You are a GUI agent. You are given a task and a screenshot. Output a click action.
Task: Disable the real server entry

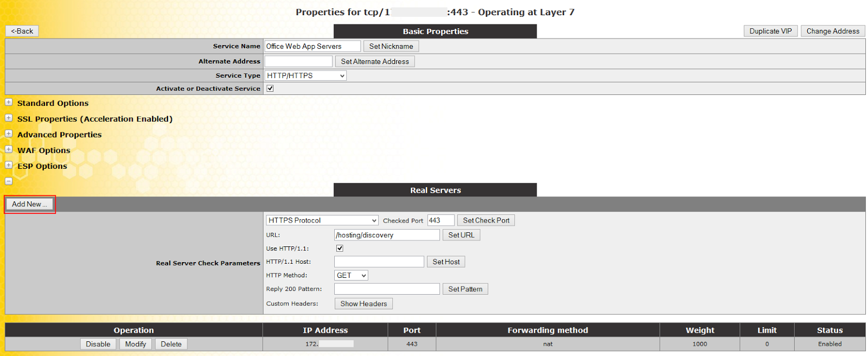tap(98, 344)
